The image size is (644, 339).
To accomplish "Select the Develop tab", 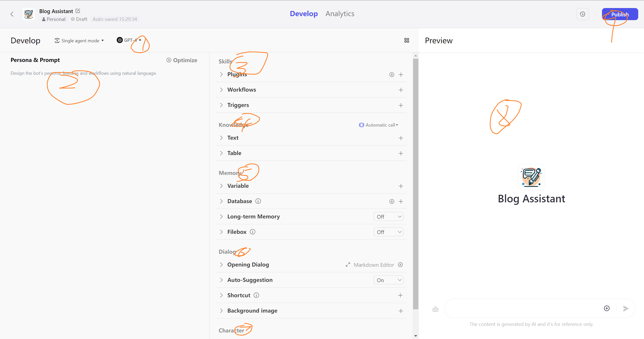I will pyautogui.click(x=304, y=14).
